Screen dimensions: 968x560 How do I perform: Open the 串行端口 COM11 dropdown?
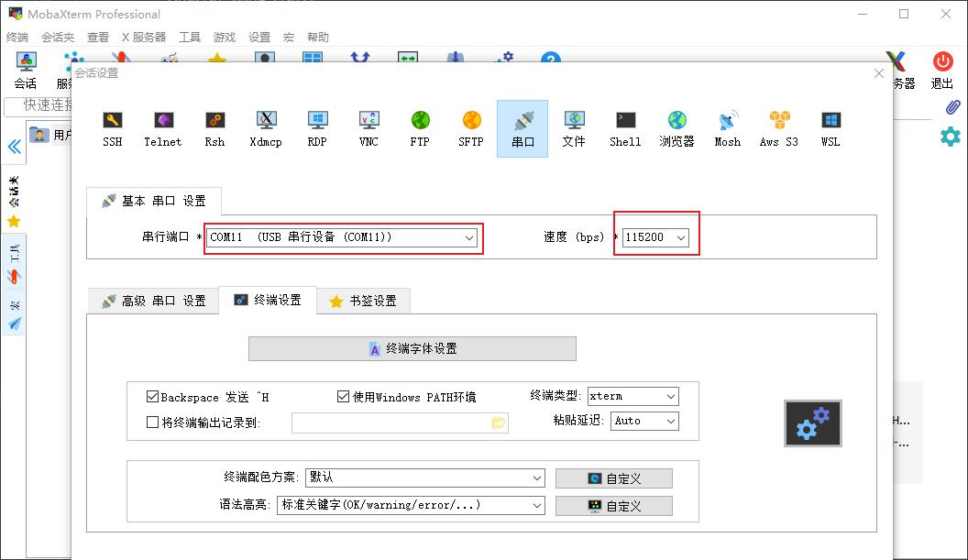coord(341,237)
